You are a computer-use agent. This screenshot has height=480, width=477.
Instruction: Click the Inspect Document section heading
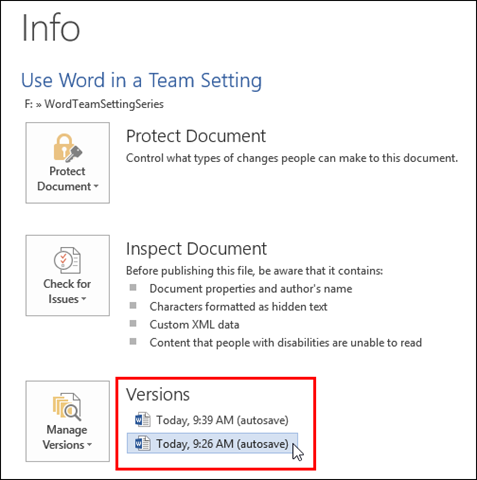196,249
